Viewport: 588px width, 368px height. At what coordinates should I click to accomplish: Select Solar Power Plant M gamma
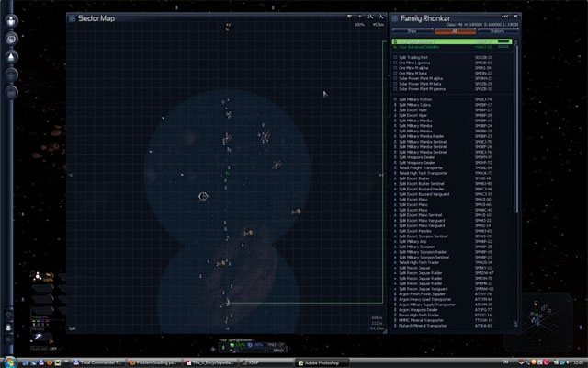coord(452,89)
